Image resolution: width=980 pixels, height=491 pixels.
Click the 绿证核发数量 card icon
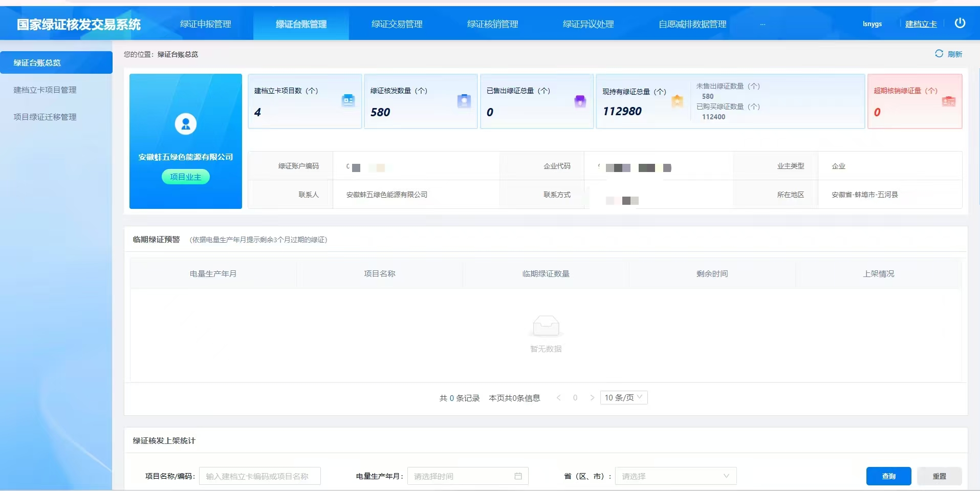tap(464, 101)
